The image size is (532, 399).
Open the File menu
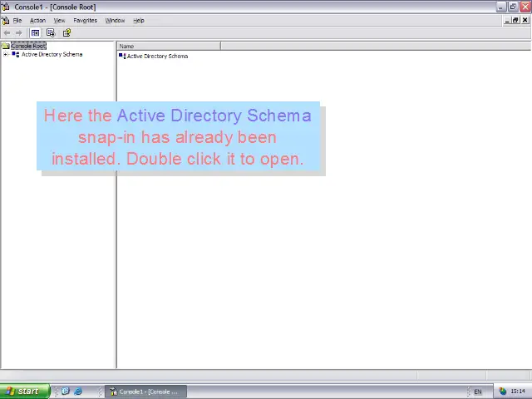pyautogui.click(x=17, y=20)
